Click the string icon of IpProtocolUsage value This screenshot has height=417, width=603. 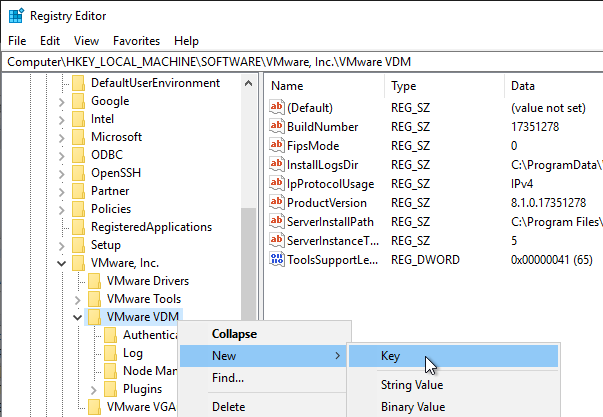point(277,183)
